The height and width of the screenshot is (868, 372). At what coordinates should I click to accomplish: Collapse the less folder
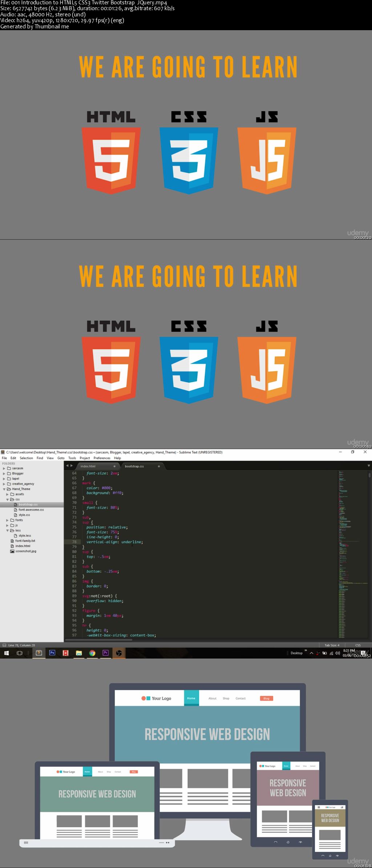[7, 531]
